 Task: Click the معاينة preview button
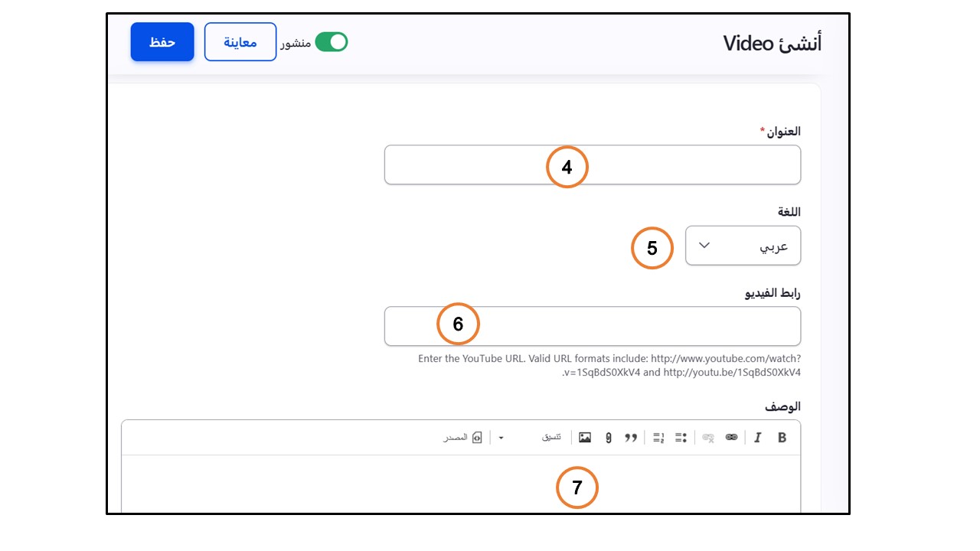tap(240, 42)
